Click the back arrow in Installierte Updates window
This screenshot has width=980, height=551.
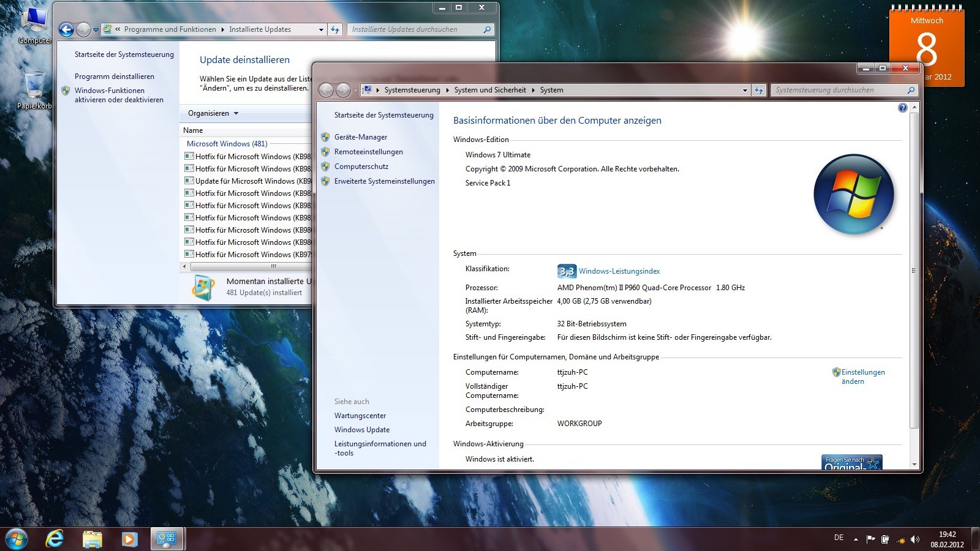[67, 29]
